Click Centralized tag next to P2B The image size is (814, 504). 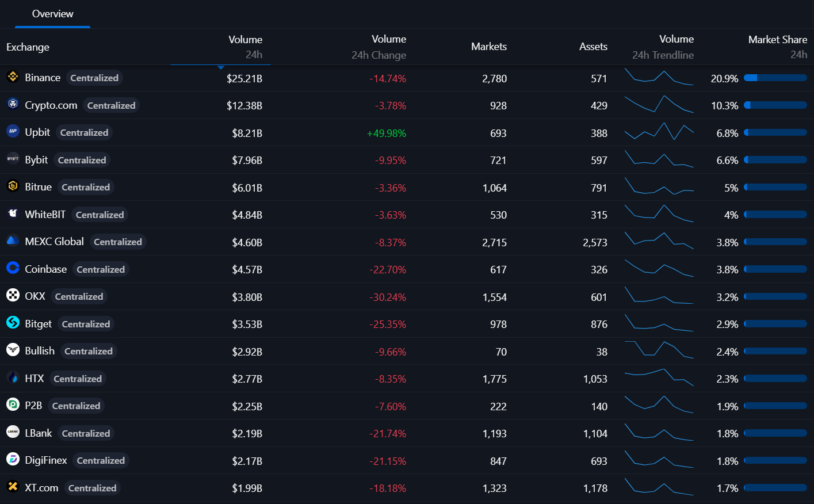tap(76, 406)
